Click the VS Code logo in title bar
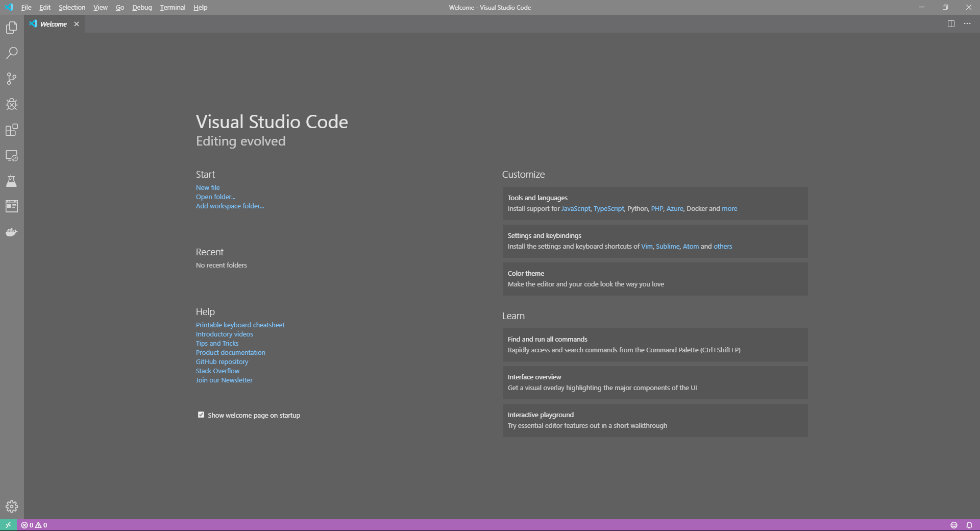 pyautogui.click(x=9, y=7)
